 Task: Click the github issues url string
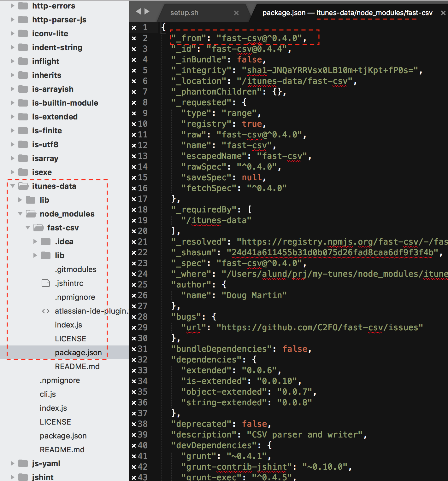click(x=320, y=327)
